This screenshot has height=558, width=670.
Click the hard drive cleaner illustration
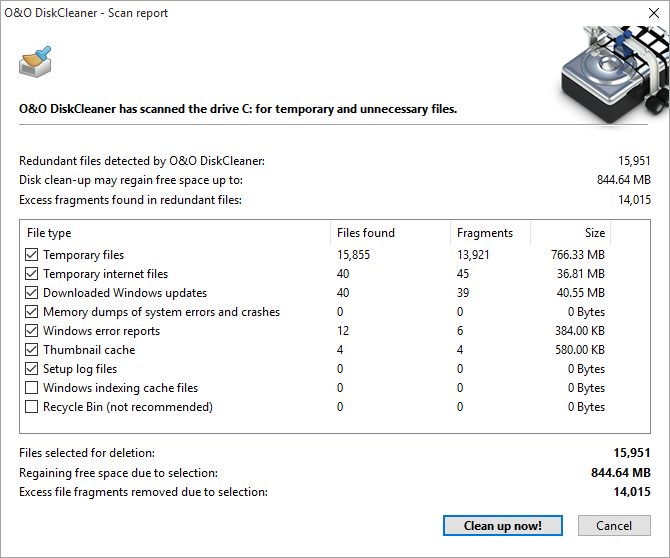pos(614,75)
